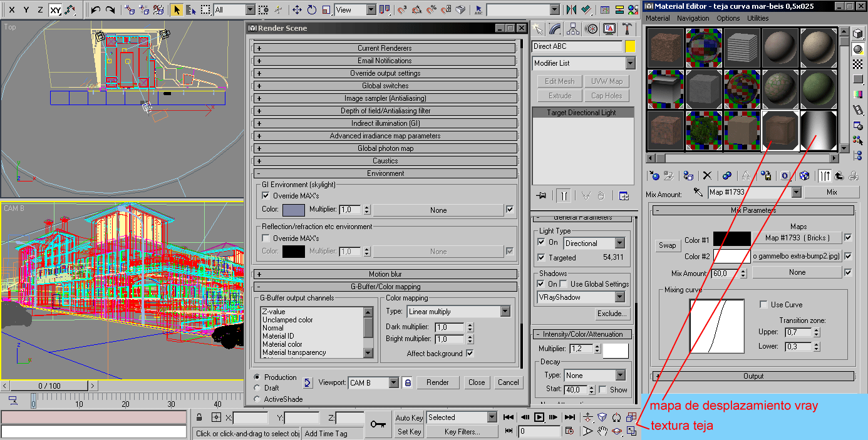Open the Utilities menu in Material Editor
Screen dimensions: 868x440
coord(758,18)
